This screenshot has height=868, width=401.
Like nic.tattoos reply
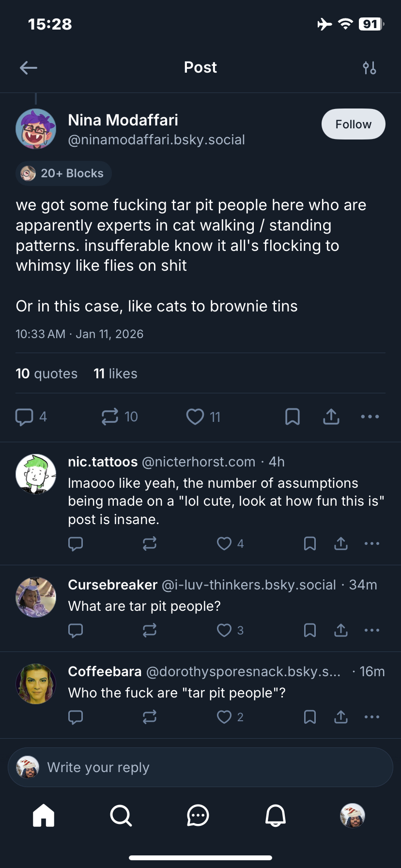click(x=224, y=543)
